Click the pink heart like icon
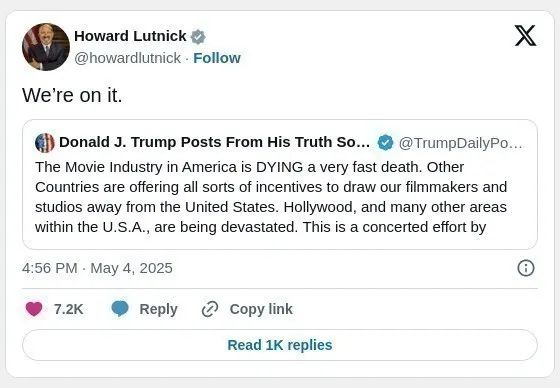Image resolution: width=560 pixels, height=388 pixels. coord(34,309)
